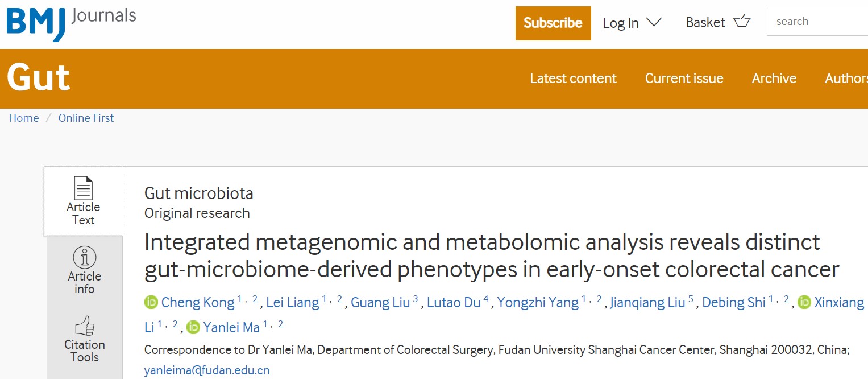
Task: Open Citation Tools thumbs-up icon
Action: [84, 327]
